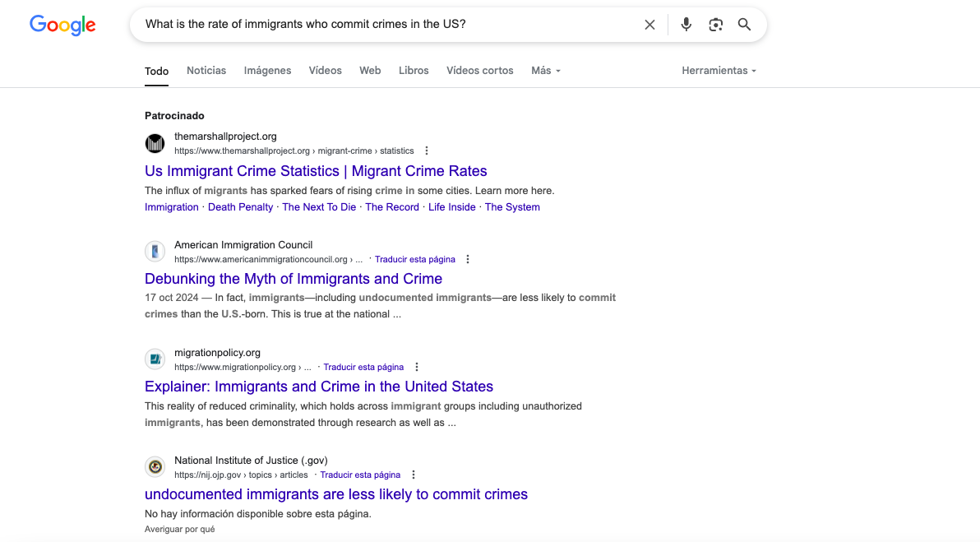Click The Record sitelink
Viewport: 980px width, 542px height.
pos(392,207)
